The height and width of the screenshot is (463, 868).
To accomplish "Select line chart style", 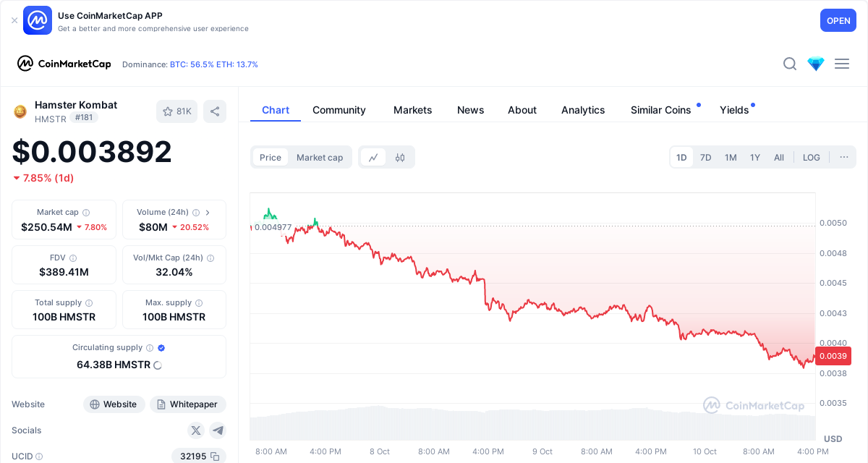I will 373,157.
